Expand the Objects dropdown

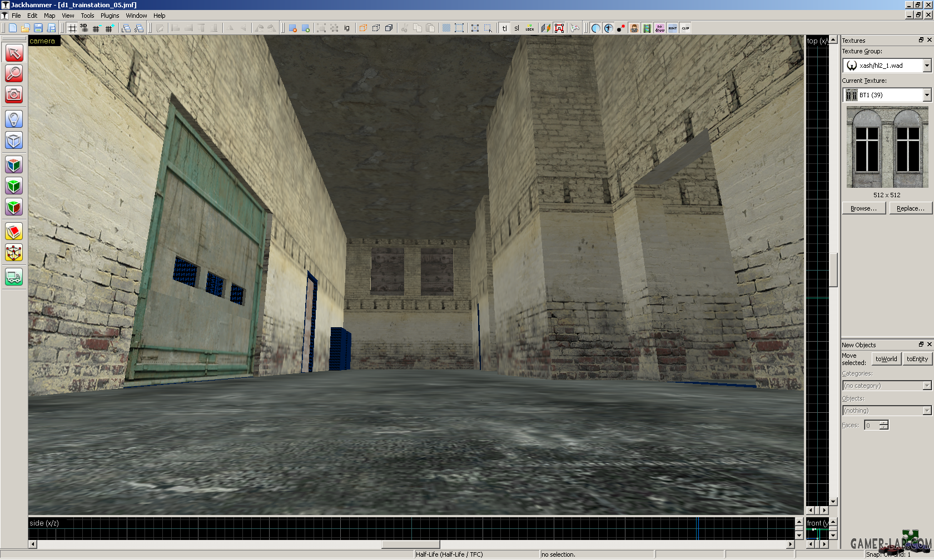(x=927, y=411)
